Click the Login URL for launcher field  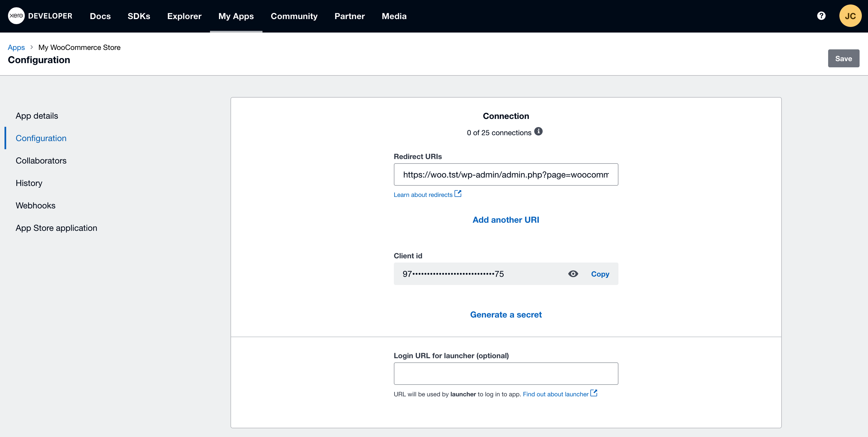(x=506, y=373)
